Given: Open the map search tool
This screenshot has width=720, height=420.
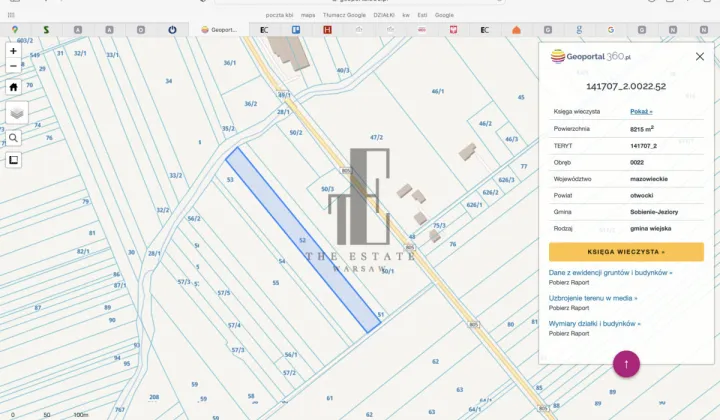Looking at the screenshot, I should point(14,138).
